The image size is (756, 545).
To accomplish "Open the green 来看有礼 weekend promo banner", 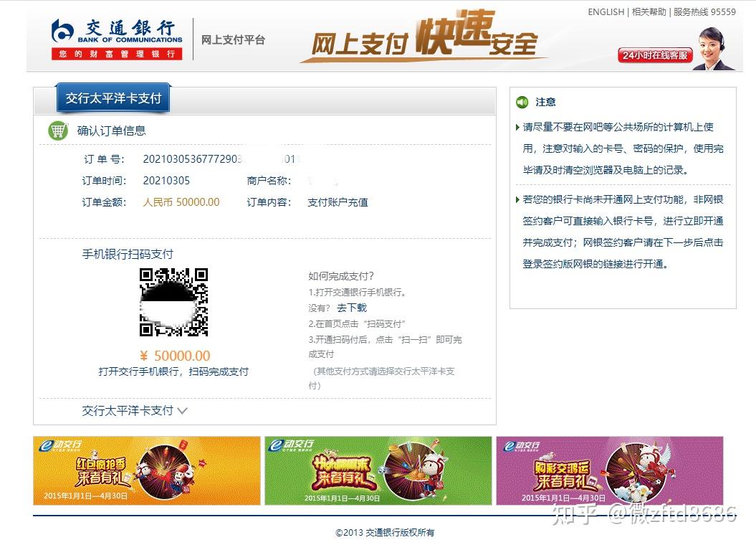I will point(378,470).
